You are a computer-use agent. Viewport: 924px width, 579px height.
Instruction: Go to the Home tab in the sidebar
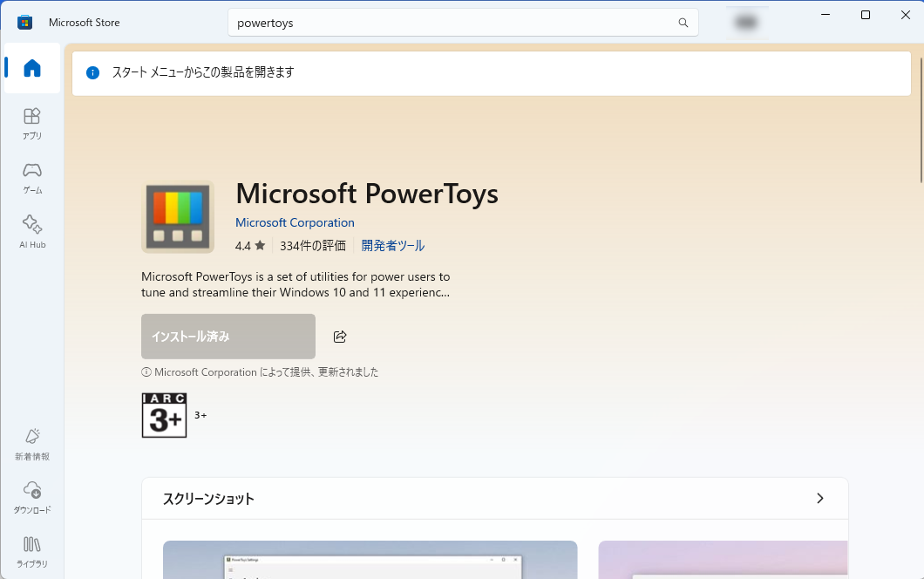coord(32,68)
